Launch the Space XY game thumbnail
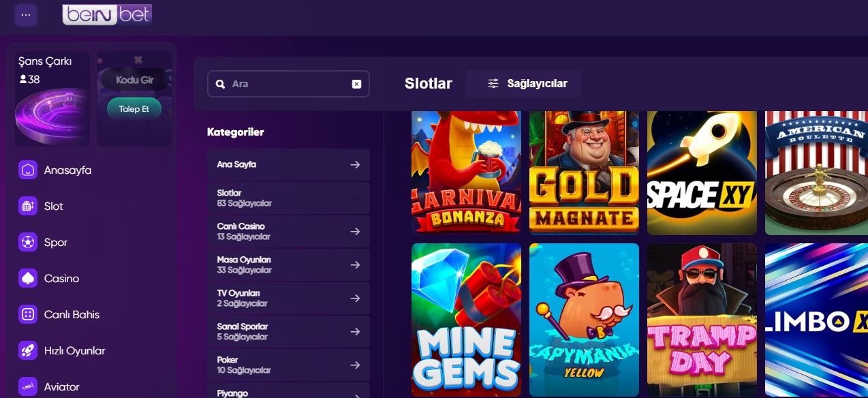This screenshot has height=398, width=868. [702, 173]
